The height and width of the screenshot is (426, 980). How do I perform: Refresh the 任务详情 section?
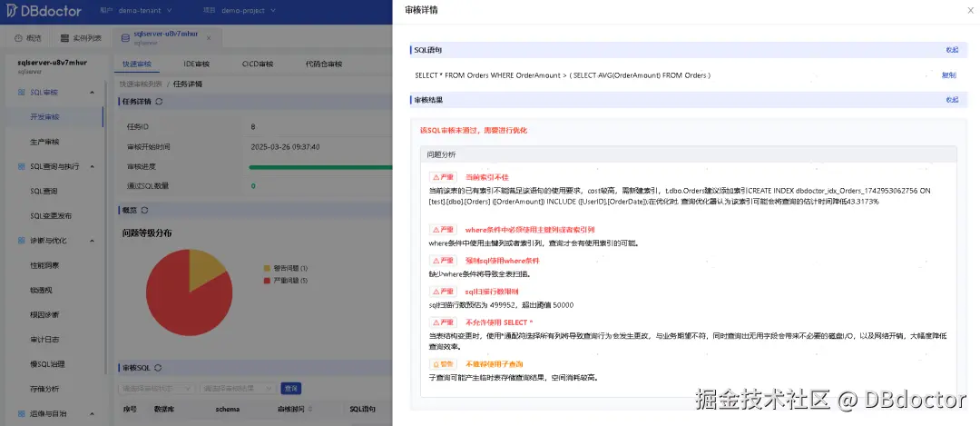159,102
